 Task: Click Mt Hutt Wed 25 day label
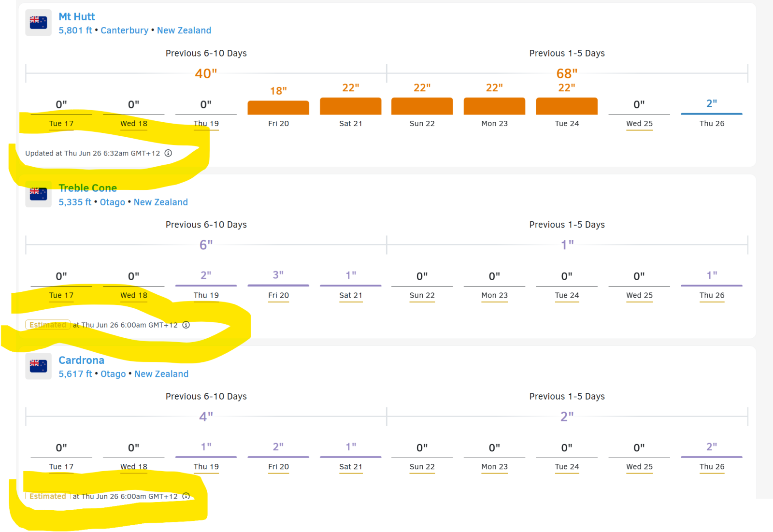point(639,124)
